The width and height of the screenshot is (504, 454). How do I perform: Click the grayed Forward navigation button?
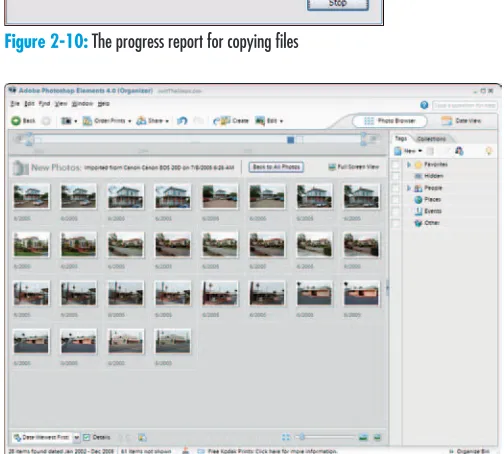coord(46,121)
